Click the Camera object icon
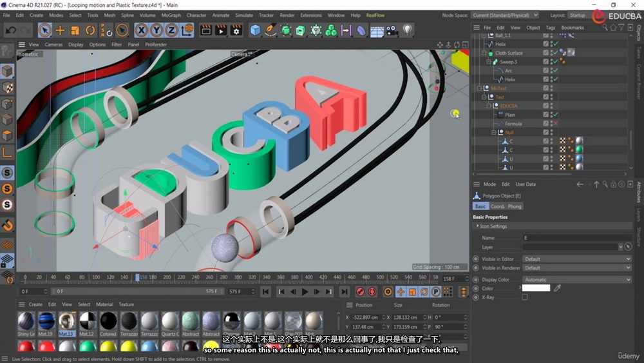This screenshot has width=644, height=363. pyautogui.click(x=392, y=30)
